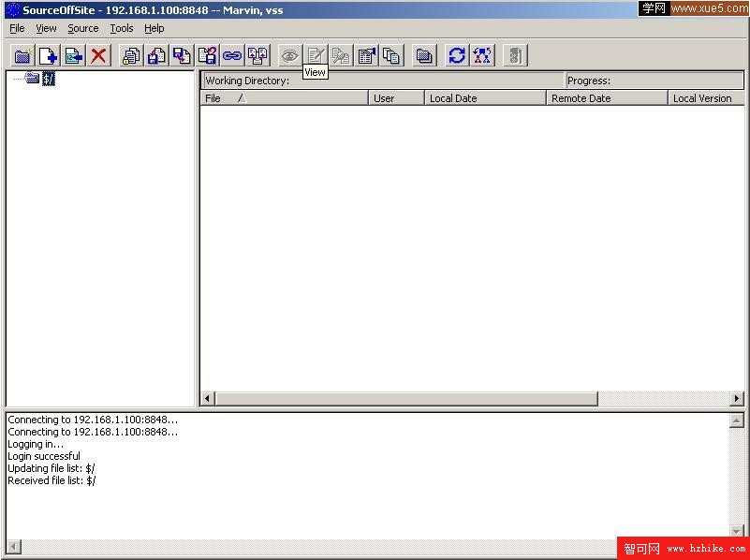Click the log pane's scroll-left arrow
Image resolution: width=750 pixels, height=560 pixels.
pyautogui.click(x=14, y=547)
